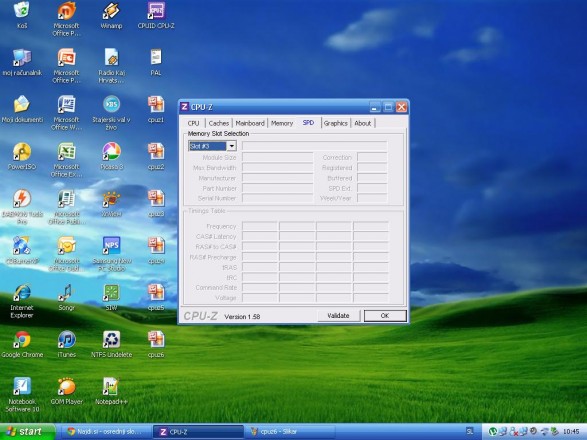Open the Graphics tab in CPU-Z
Viewport: 587px width, 440px height.
click(335, 123)
